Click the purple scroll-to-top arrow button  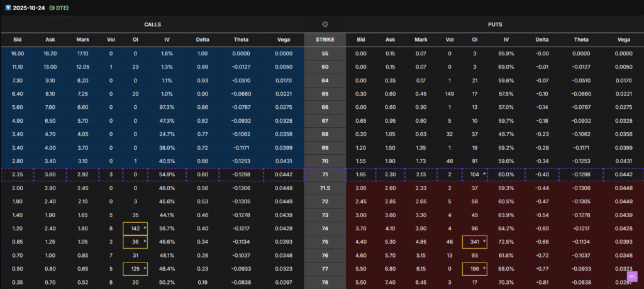click(632, 276)
